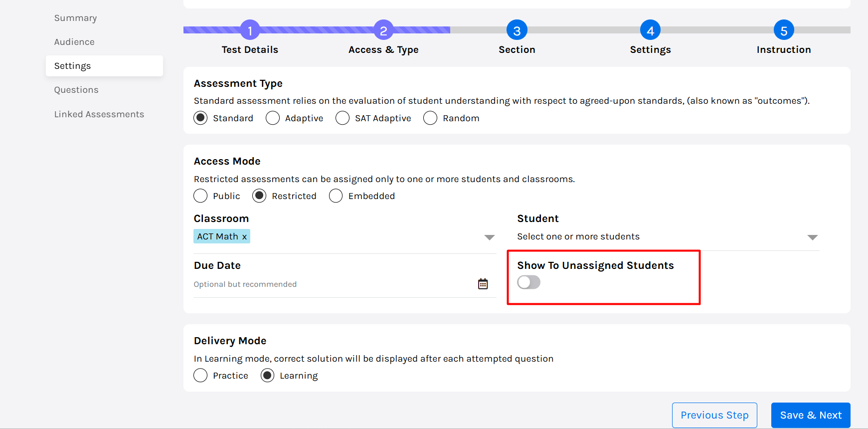Open the Due Date calendar picker
The height and width of the screenshot is (429, 868).
click(x=483, y=284)
